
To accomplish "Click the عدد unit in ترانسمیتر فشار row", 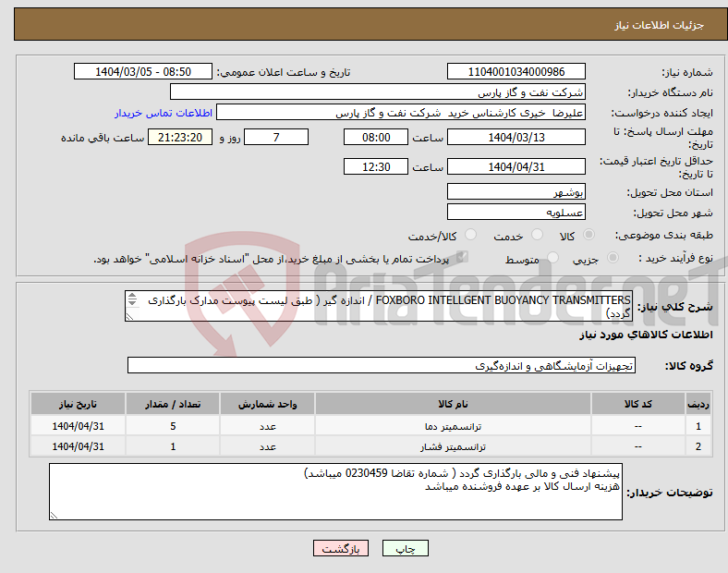I will (x=267, y=446).
